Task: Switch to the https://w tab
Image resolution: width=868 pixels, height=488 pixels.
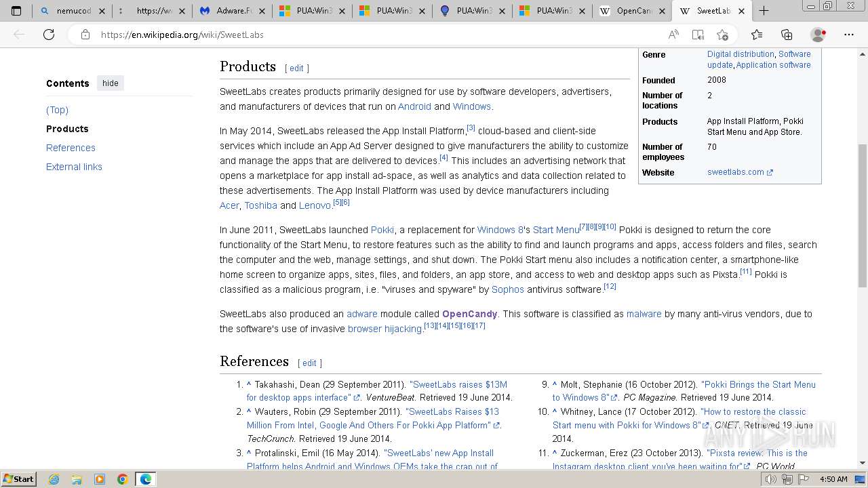Action: click(153, 11)
